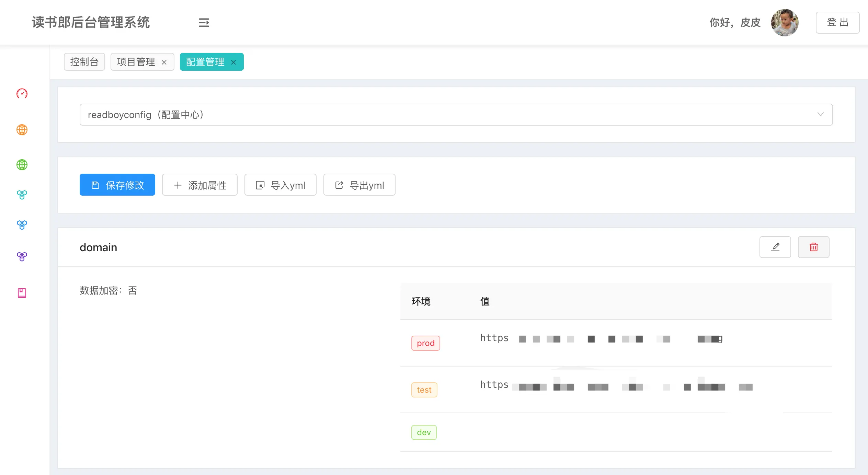This screenshot has height=475, width=868.
Task: Click the 数据加密：否 label
Action: pos(108,290)
